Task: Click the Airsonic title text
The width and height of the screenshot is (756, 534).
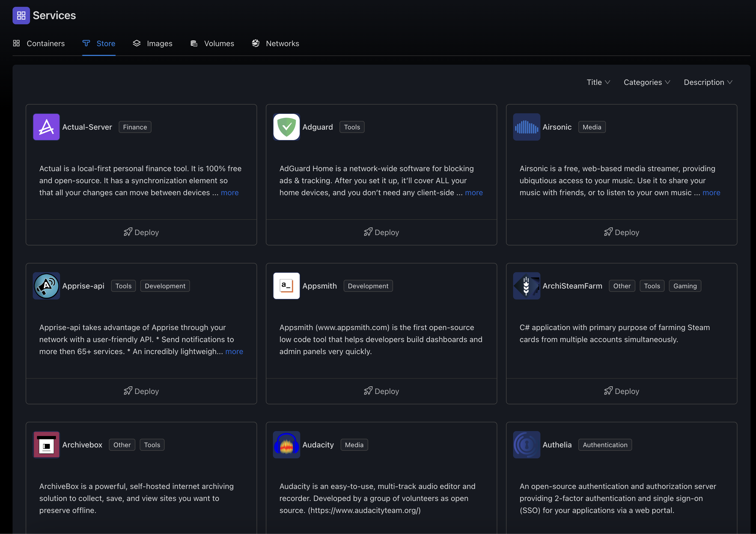Action: click(x=557, y=127)
